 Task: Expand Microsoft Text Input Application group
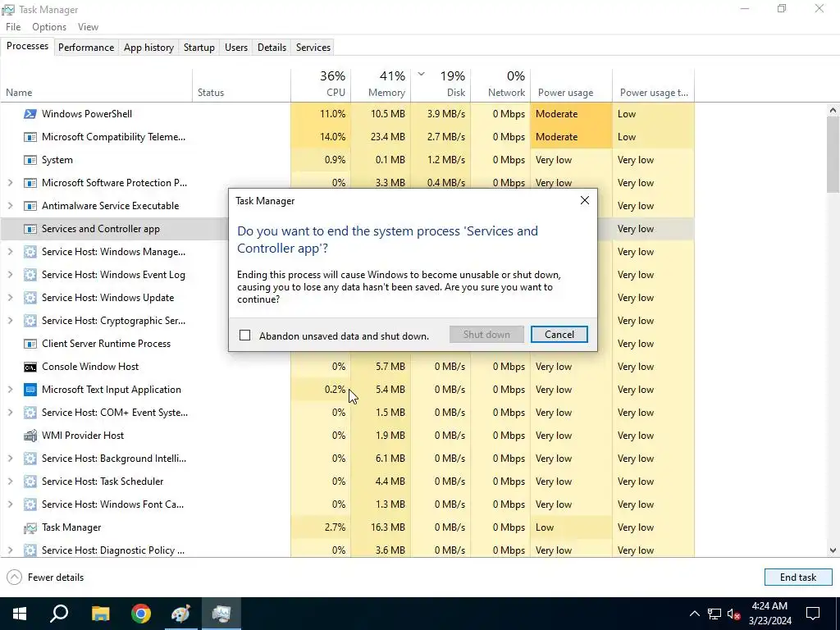tap(10, 390)
